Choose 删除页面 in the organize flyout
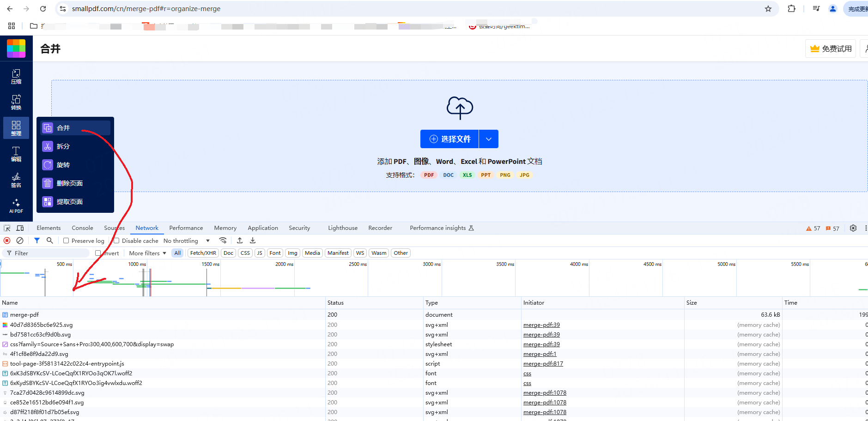This screenshot has height=421, width=868. pyautogui.click(x=75, y=183)
